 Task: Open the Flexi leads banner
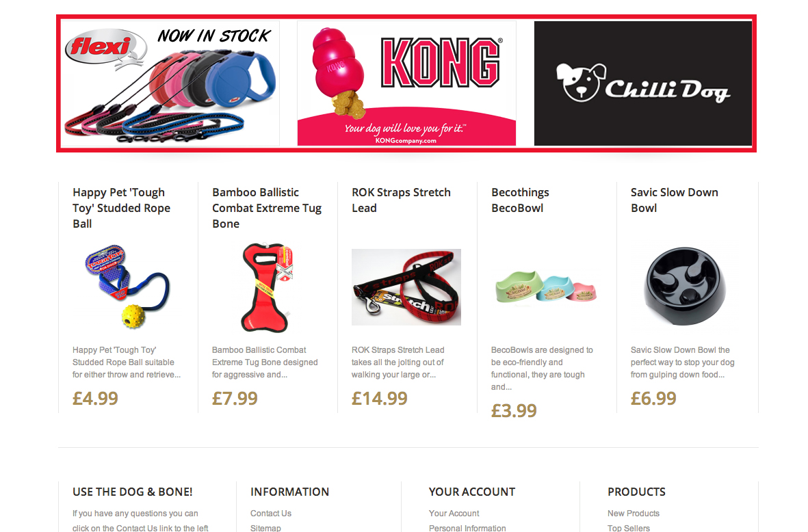(170, 83)
